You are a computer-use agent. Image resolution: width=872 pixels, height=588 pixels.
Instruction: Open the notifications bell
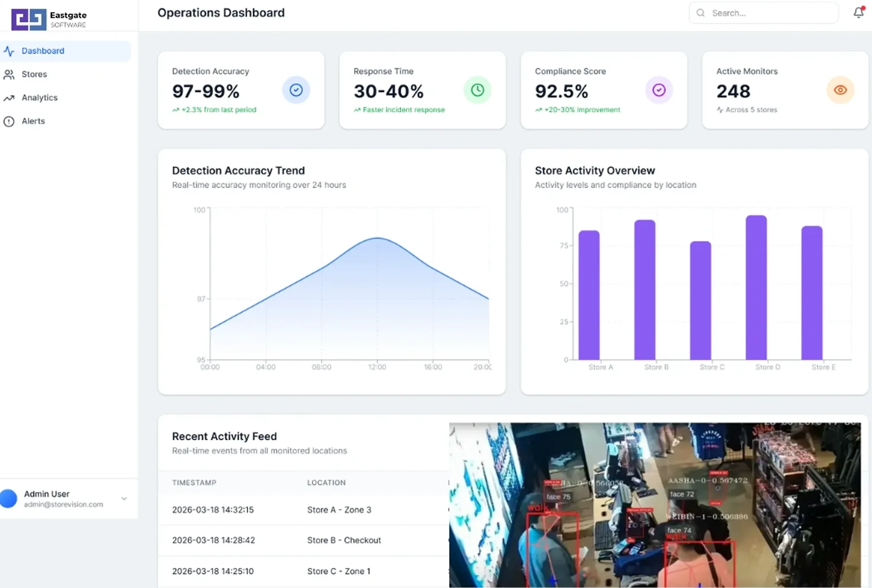858,13
